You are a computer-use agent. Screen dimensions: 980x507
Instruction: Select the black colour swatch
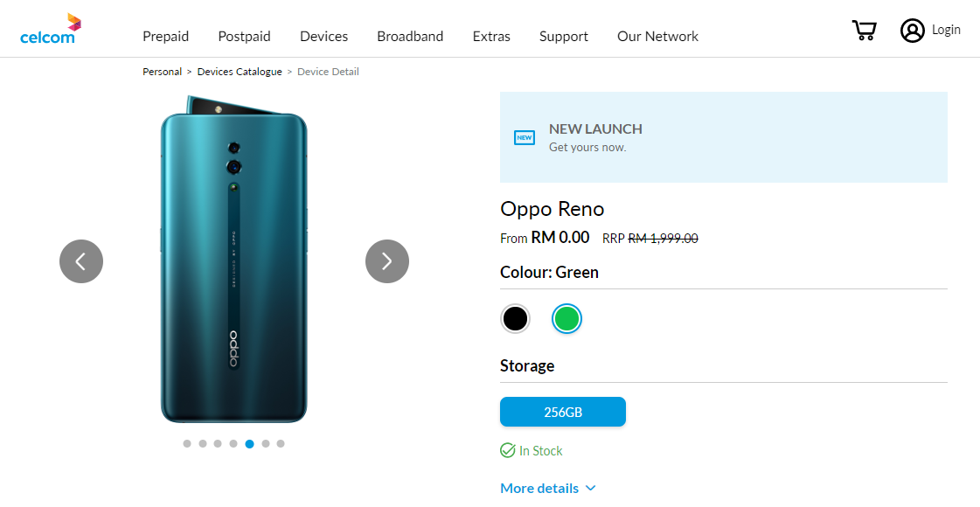(515, 319)
